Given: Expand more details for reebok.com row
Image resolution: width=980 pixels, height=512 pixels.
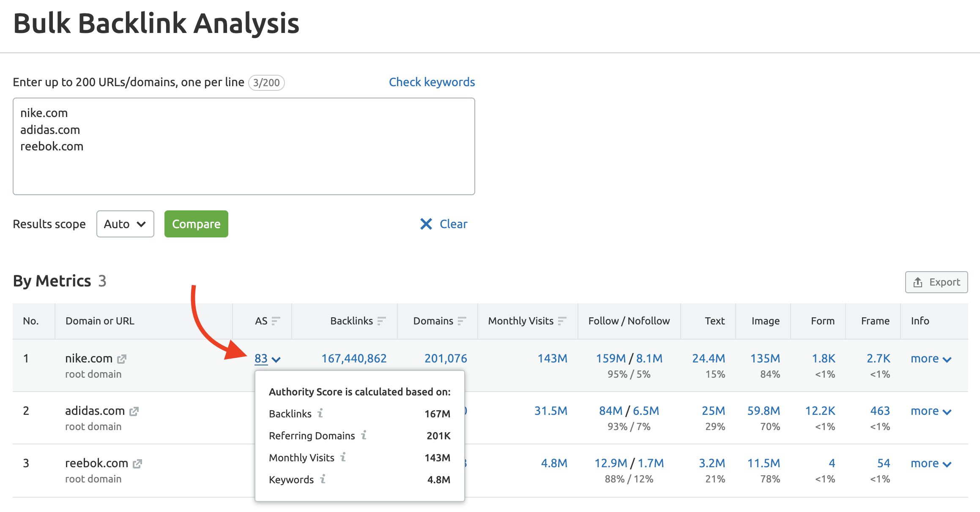Looking at the screenshot, I should click(x=931, y=463).
